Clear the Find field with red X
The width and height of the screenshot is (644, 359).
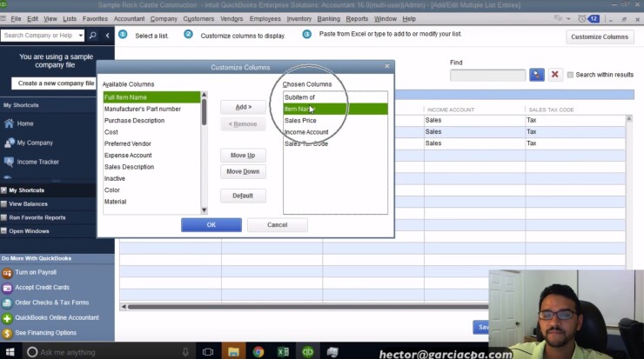tap(554, 76)
